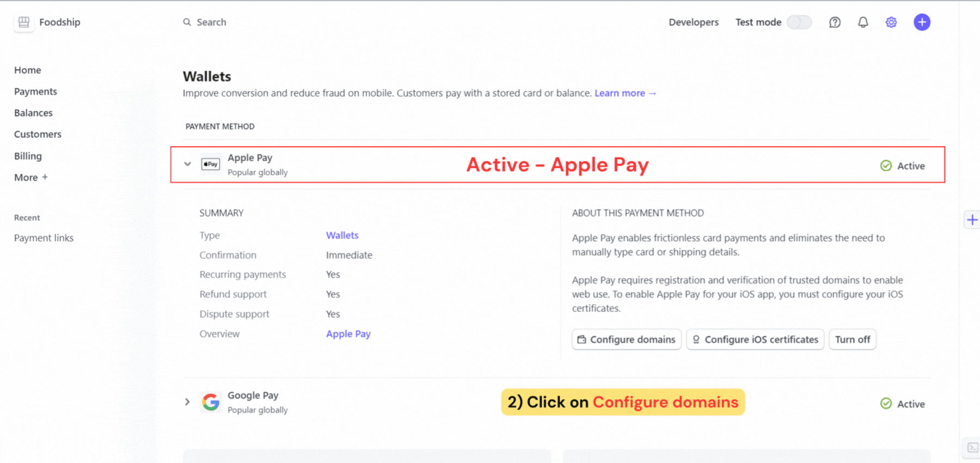Click the Foodship store logo icon
The width and height of the screenshot is (980, 463).
click(24, 22)
